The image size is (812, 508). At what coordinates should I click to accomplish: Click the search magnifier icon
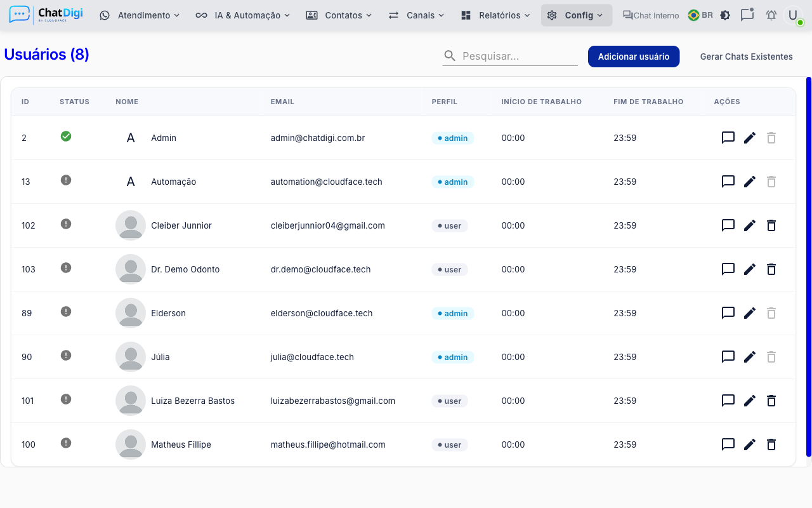(450, 56)
